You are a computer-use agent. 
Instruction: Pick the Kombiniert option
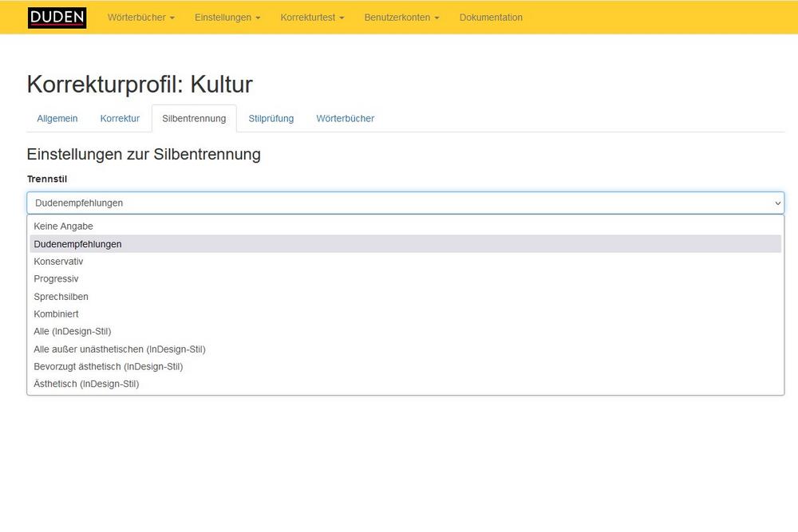pos(405,313)
